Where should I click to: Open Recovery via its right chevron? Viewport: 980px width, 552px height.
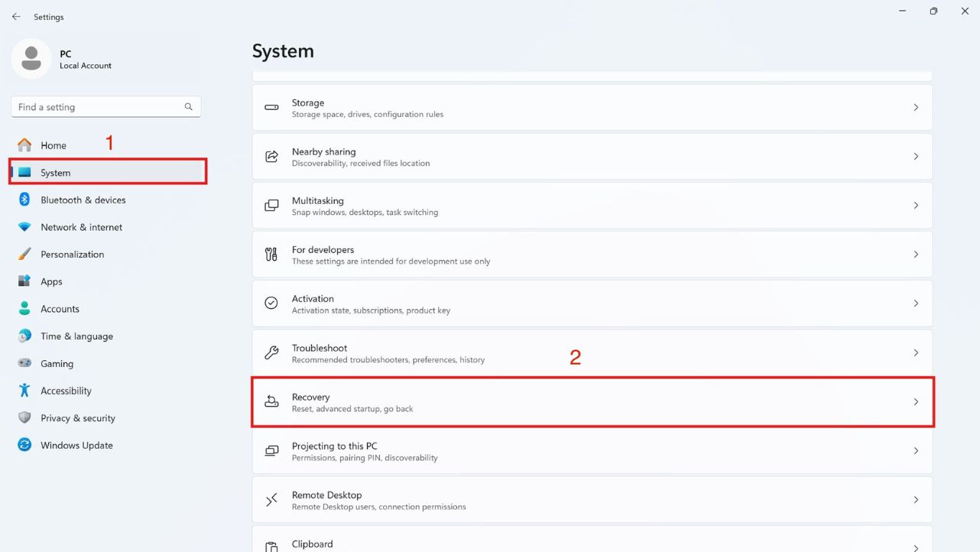[x=916, y=402]
